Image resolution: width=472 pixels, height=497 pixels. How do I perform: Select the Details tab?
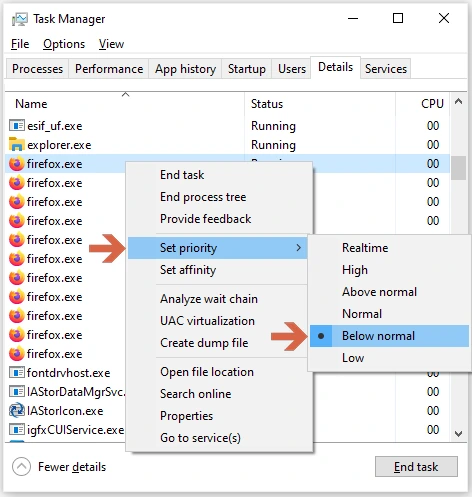point(335,67)
